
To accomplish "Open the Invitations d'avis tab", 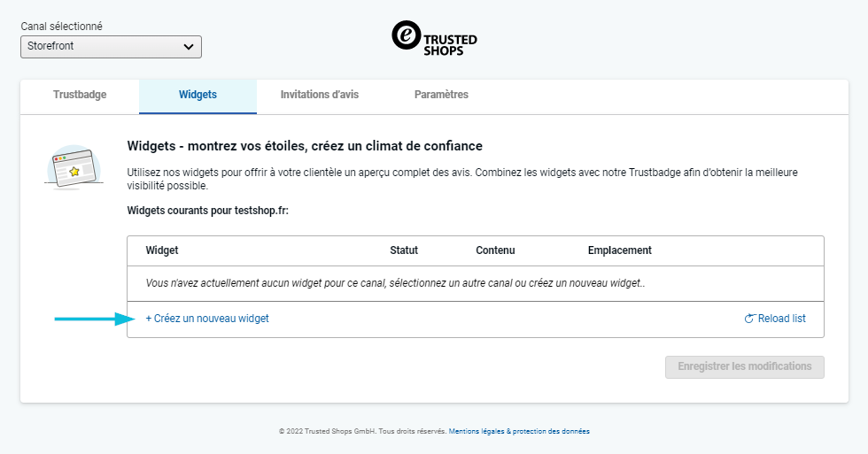I will coord(320,96).
